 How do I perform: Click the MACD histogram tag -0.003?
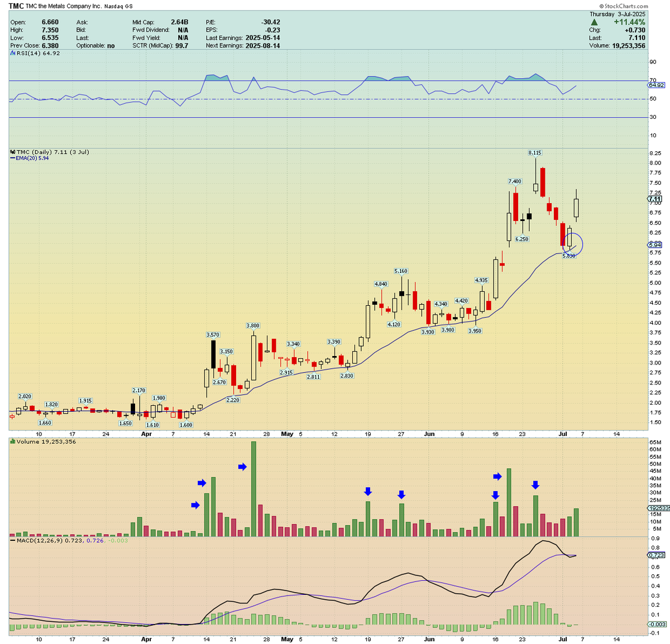656,624
